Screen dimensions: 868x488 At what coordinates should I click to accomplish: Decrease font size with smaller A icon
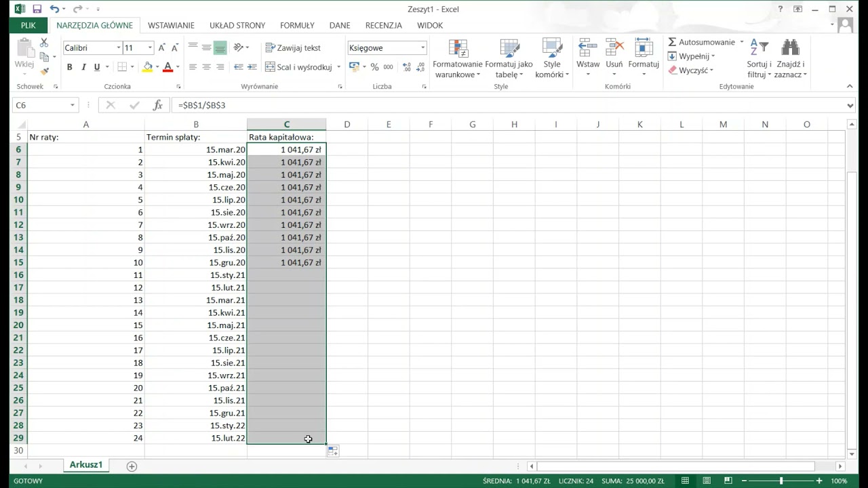[175, 47]
